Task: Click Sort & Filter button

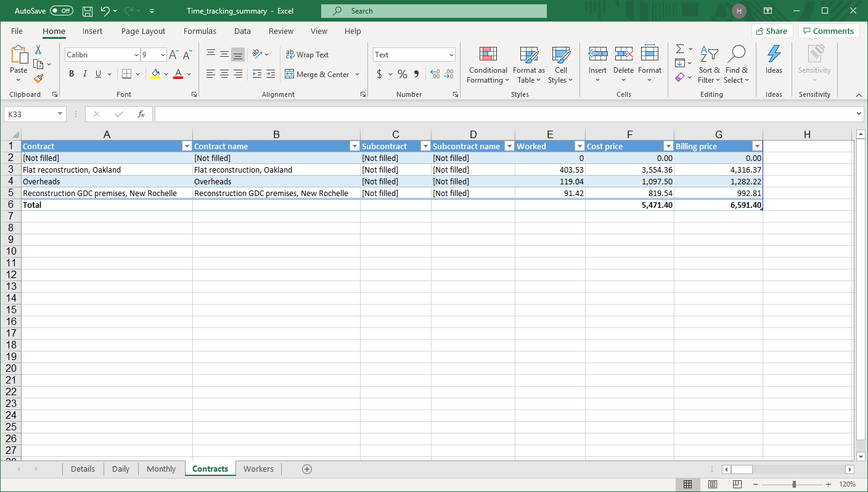Action: pyautogui.click(x=709, y=65)
